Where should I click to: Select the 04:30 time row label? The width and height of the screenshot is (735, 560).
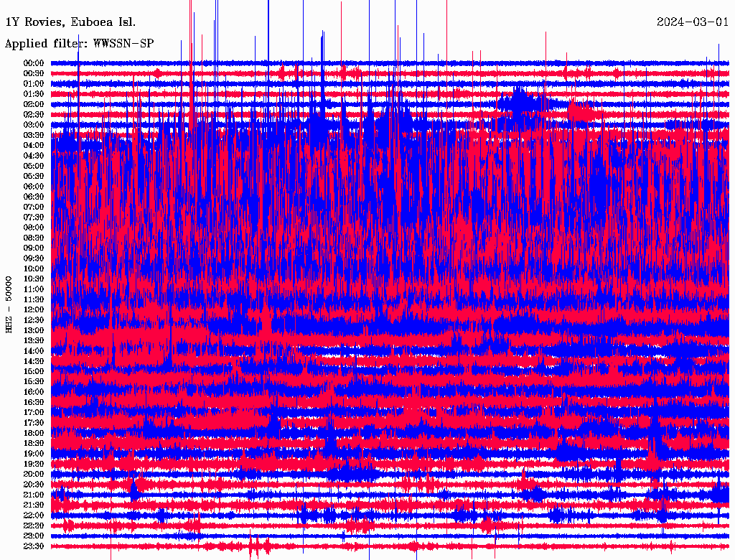pos(34,156)
